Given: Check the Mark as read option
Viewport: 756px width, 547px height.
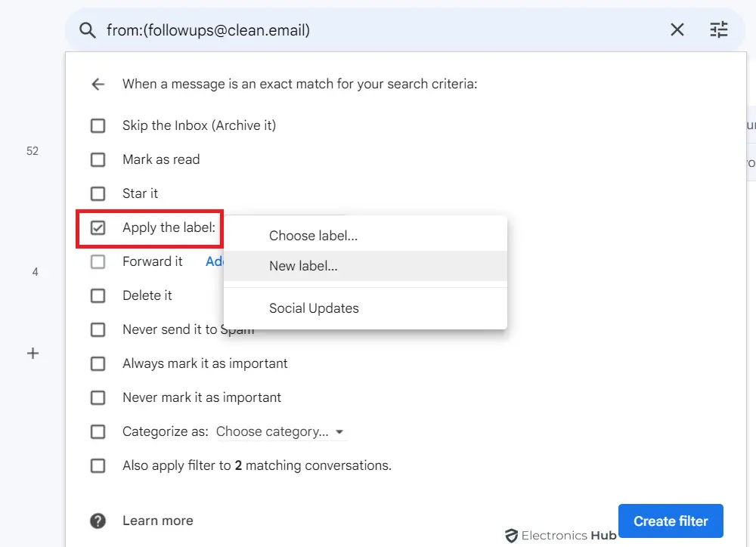Looking at the screenshot, I should [x=98, y=159].
